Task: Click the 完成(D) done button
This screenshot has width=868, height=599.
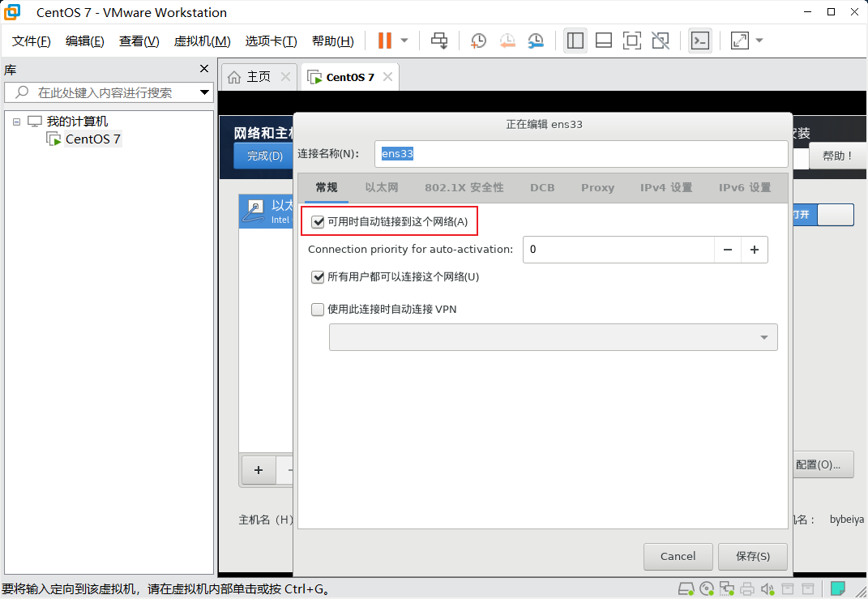Action: pos(263,156)
